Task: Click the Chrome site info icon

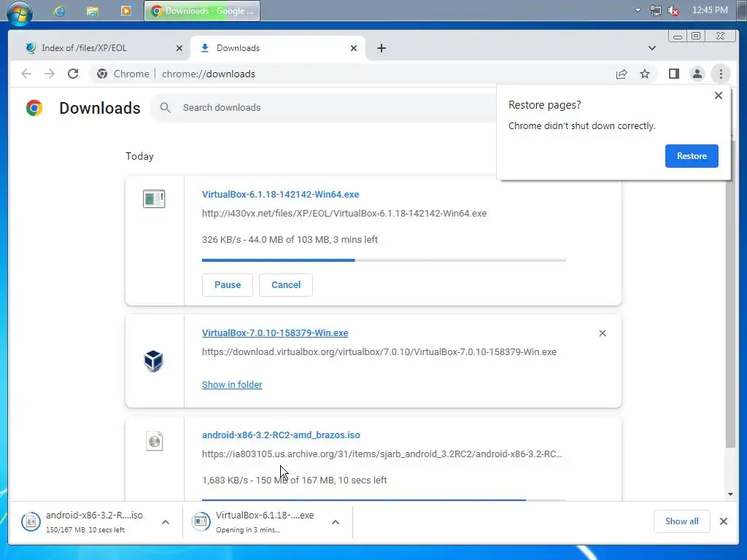Action: (x=102, y=74)
